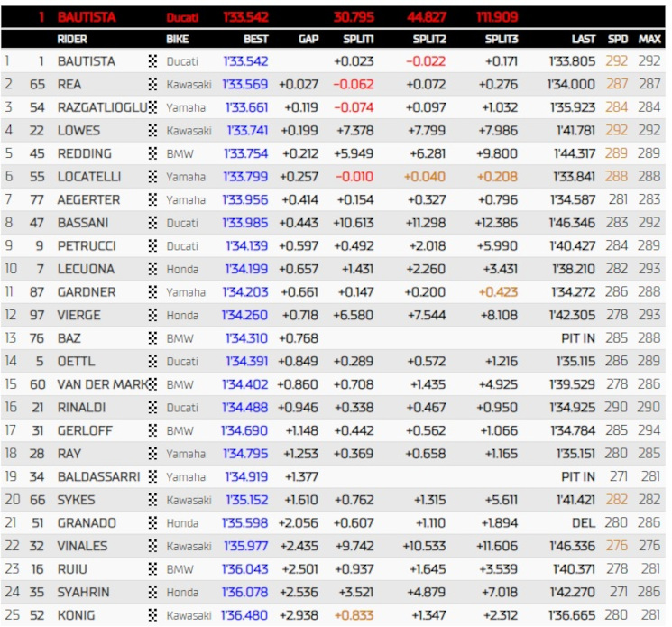Click the orange split value +0.423
Image resolution: width=672 pixels, height=627 pixels.
pos(499,292)
